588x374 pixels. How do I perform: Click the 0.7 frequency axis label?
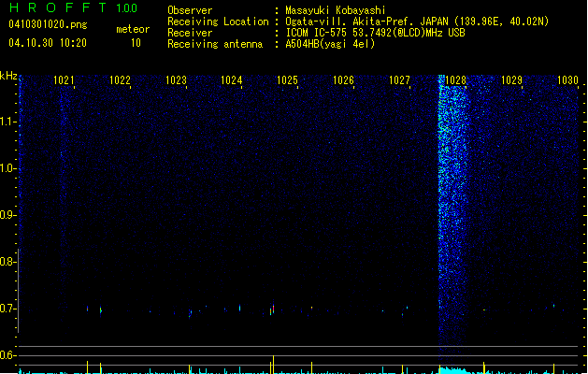point(7,309)
